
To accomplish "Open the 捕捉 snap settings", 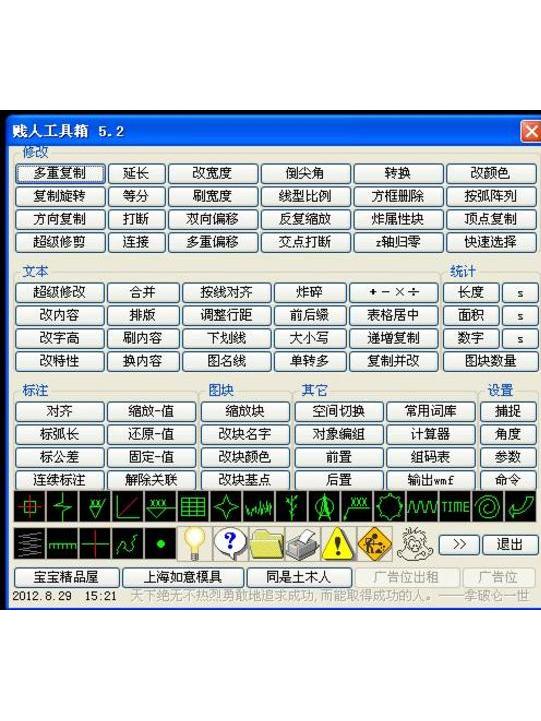I will point(508,411).
